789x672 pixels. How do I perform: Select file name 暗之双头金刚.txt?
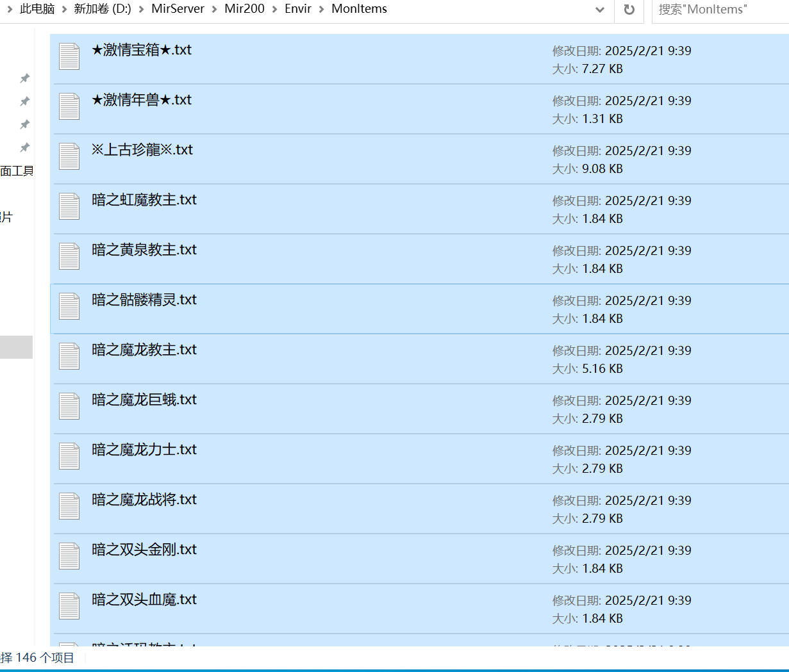[144, 550]
